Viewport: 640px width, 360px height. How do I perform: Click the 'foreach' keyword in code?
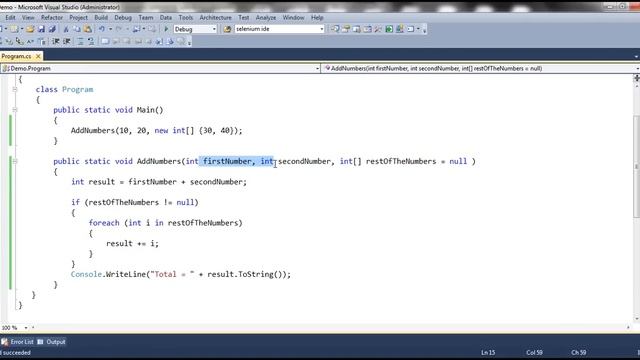point(104,223)
